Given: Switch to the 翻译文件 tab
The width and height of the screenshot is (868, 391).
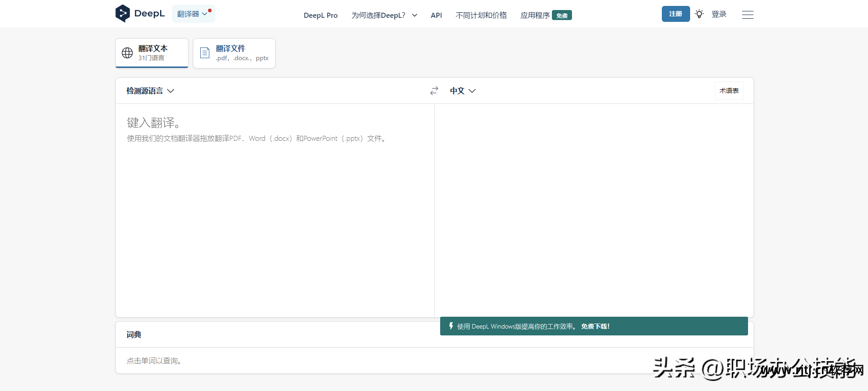Looking at the screenshot, I should tap(234, 53).
